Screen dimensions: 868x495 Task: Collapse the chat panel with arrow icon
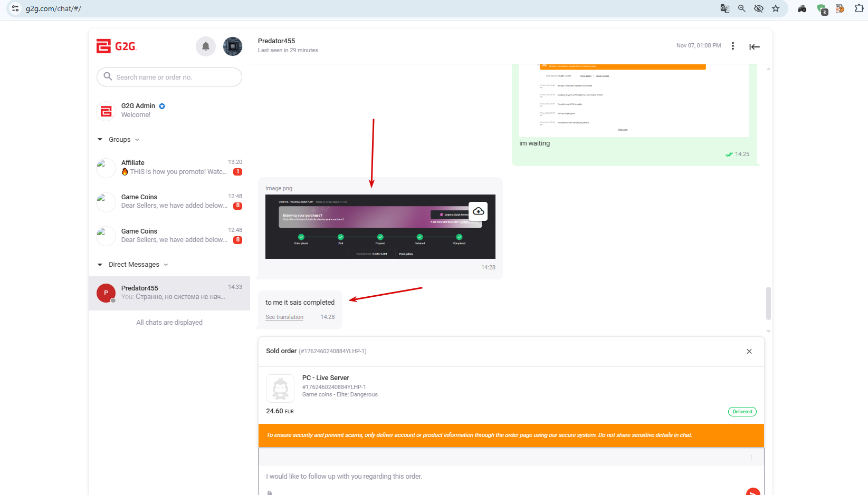pyautogui.click(x=755, y=47)
